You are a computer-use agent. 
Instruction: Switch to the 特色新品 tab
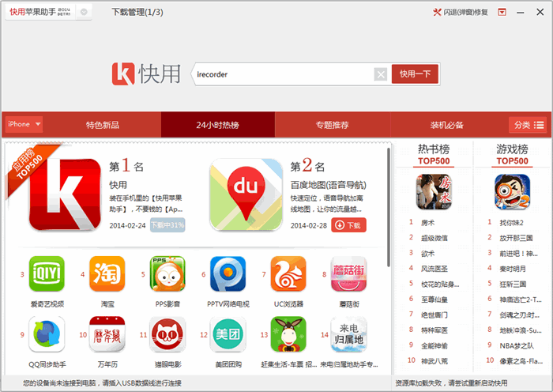tap(103, 125)
